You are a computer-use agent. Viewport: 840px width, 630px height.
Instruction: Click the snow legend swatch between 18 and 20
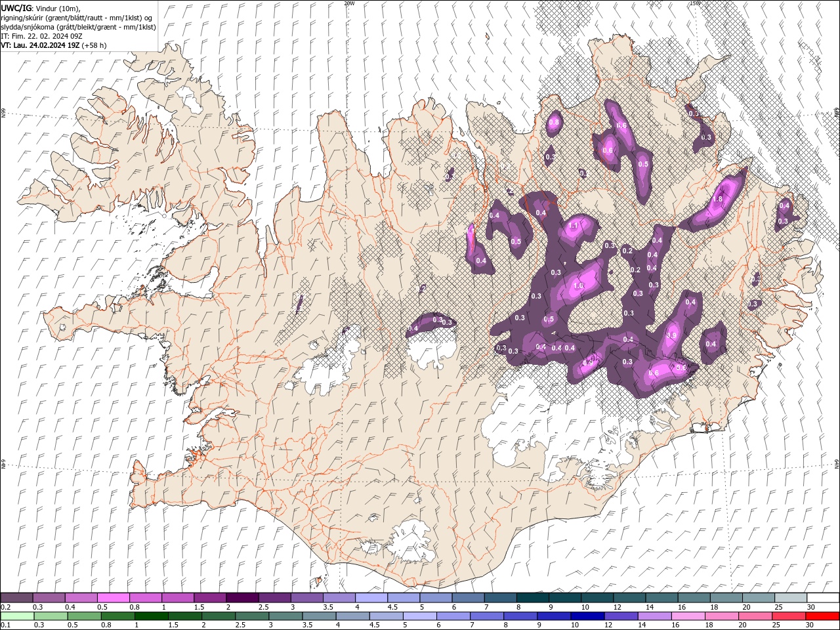pyautogui.click(x=725, y=598)
